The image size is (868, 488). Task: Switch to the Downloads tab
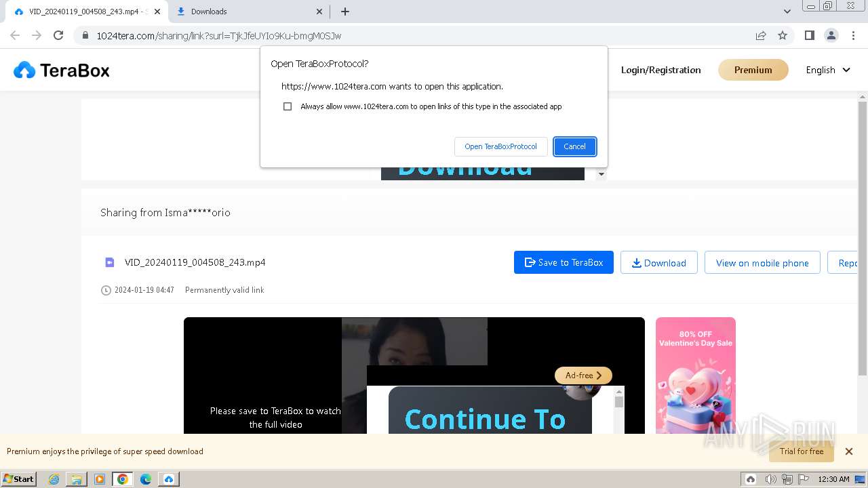[x=248, y=12]
